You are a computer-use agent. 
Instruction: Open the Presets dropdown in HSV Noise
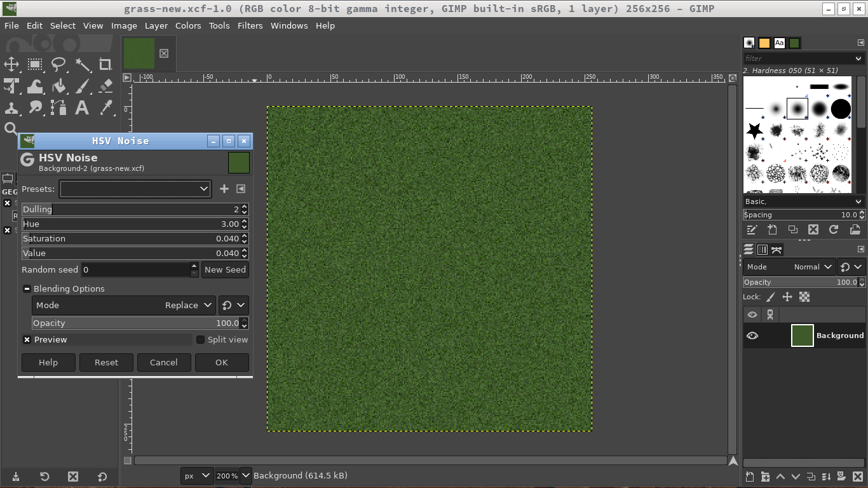pos(135,189)
